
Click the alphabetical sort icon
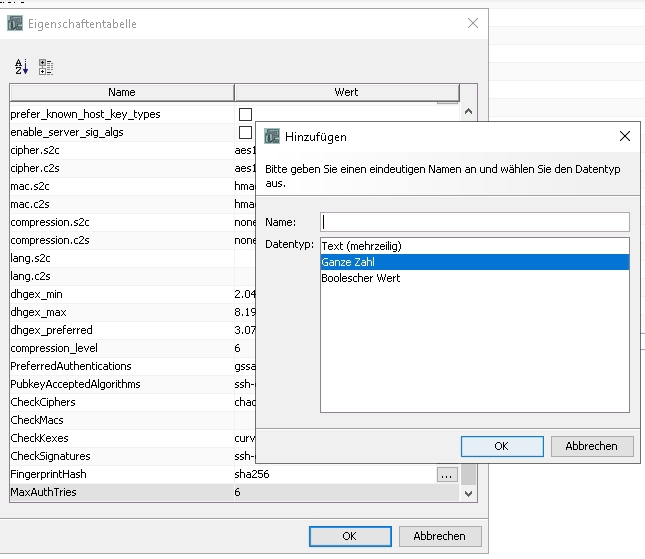tap(21, 67)
